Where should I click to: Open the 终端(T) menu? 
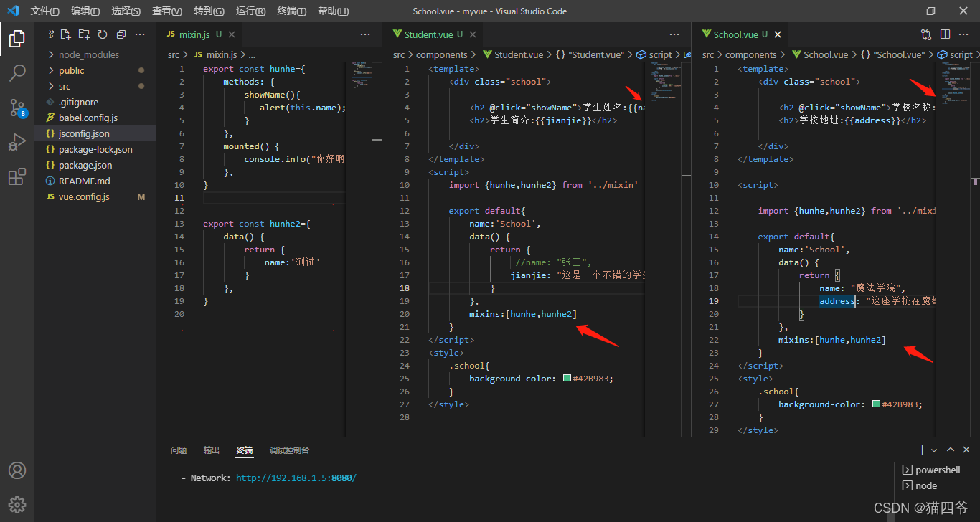(291, 11)
